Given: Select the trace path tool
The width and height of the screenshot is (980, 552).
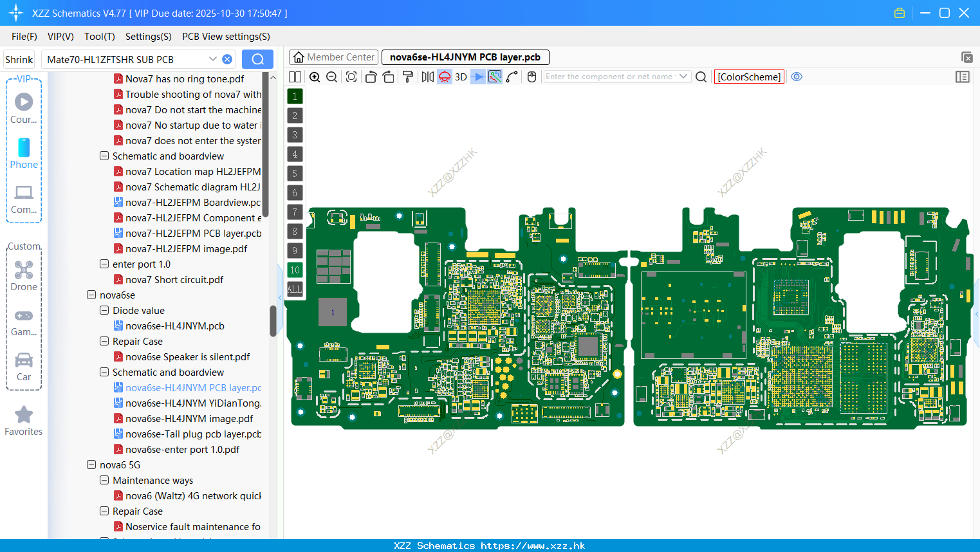Looking at the screenshot, I should [512, 77].
